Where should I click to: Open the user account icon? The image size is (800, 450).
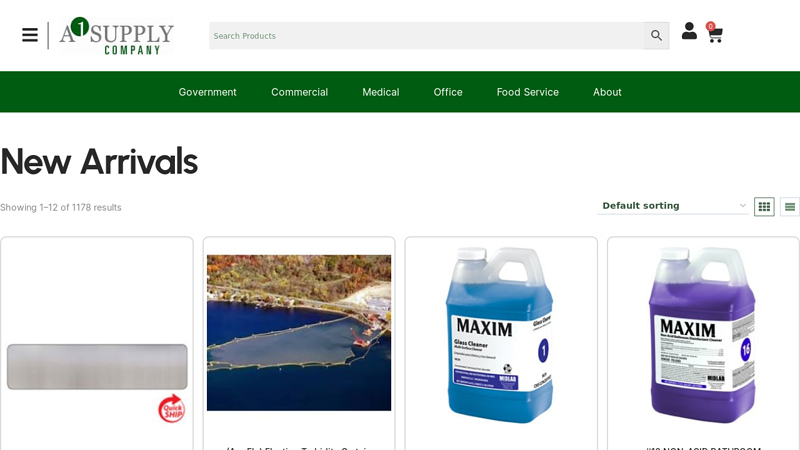pos(689,32)
